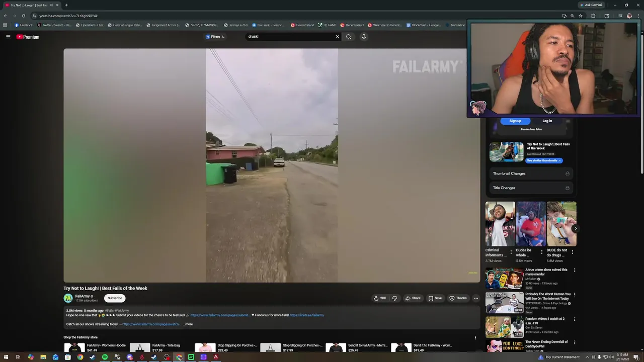Open the linktr.ee/failarmy link
Viewport: 644px width, 362px height.
coord(307,315)
